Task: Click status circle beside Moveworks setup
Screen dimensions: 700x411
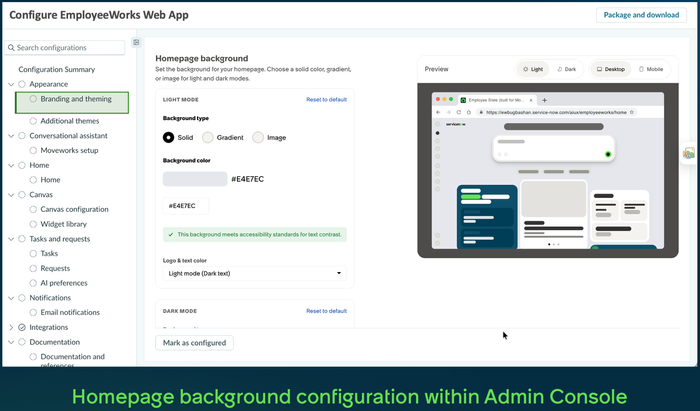Action: tap(33, 150)
